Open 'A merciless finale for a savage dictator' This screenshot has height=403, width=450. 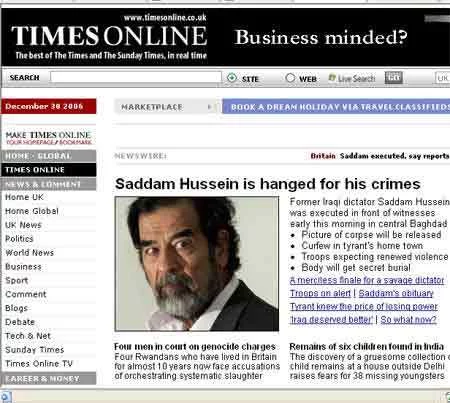(x=367, y=280)
